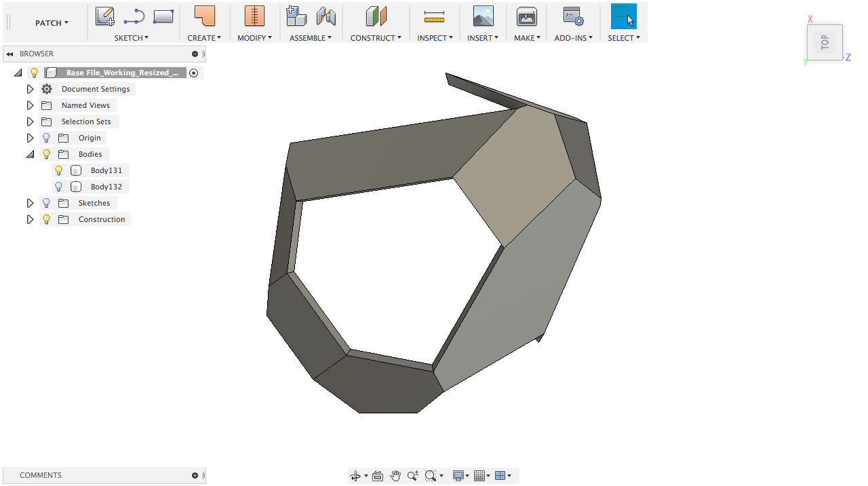The height and width of the screenshot is (486, 868).
Task: Open the Display Settings dropdown arrow
Action: click(x=467, y=476)
